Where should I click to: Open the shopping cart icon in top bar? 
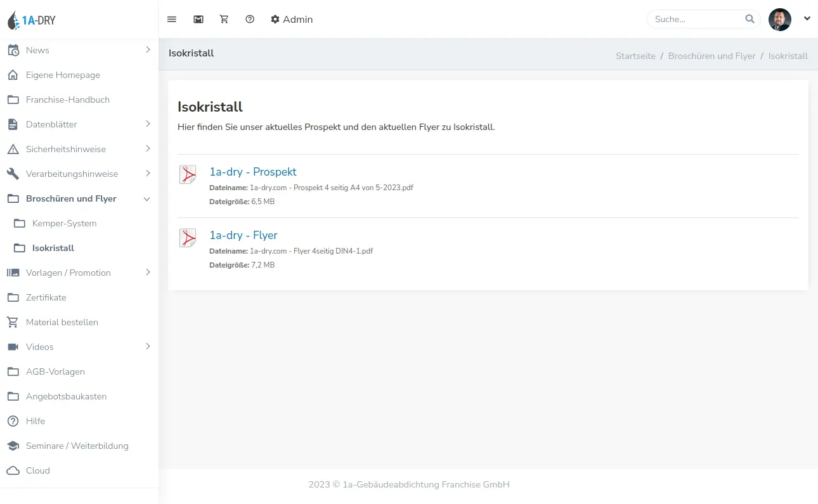point(224,19)
